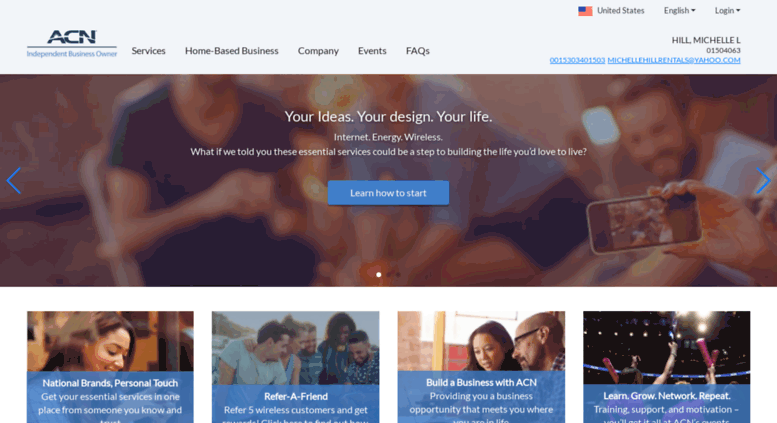
Task: Advance to next carousel slide arrow
Action: pos(763,180)
